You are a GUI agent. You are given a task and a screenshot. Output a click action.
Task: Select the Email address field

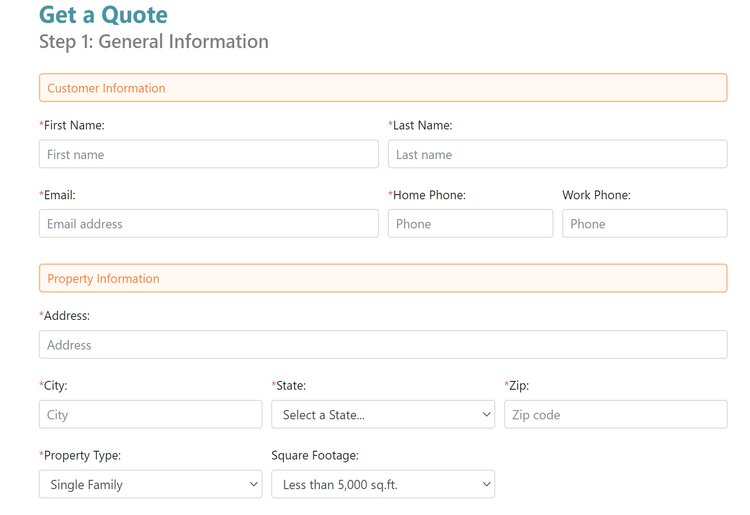coord(208,224)
